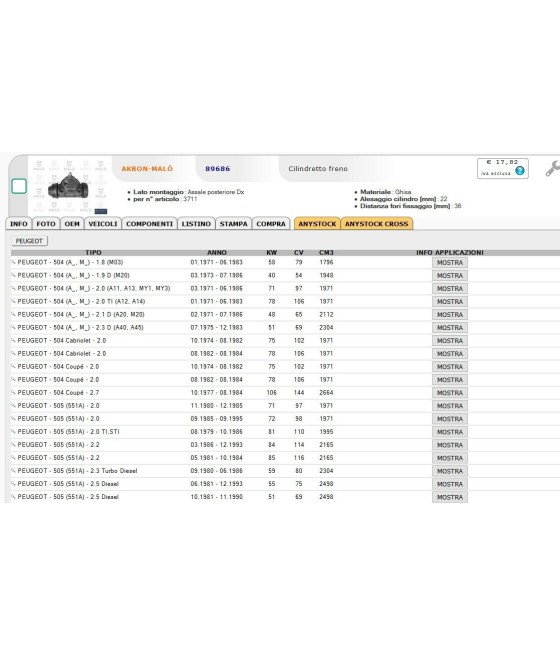This screenshot has height=655, width=560.
Task: Open the COMPONENTI tab
Action: pyautogui.click(x=149, y=224)
